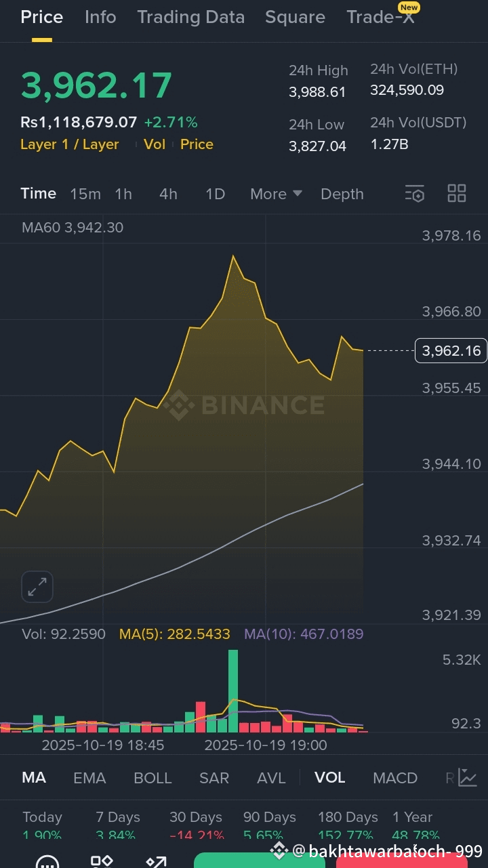Open the grid layout icon

click(457, 194)
